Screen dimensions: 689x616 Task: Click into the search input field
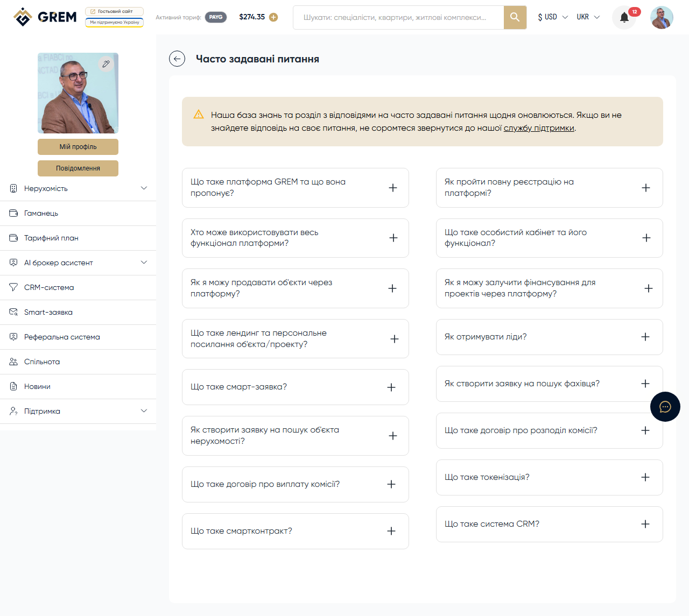(x=397, y=17)
